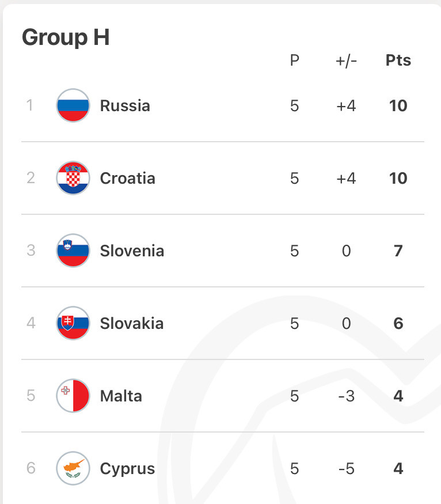Click Malta's -3 goal difference
The height and width of the screenshot is (504, 441).
coord(346,396)
